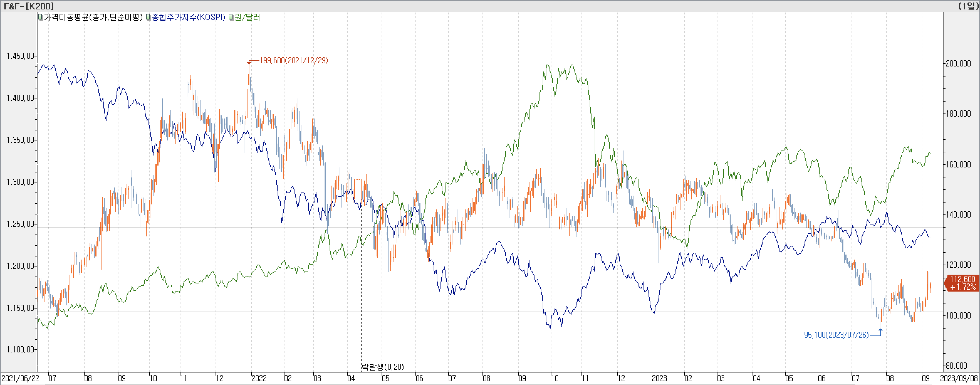980x385 pixels.
Task: Click the small box beside 원/달러 legend
Action: (x=231, y=17)
